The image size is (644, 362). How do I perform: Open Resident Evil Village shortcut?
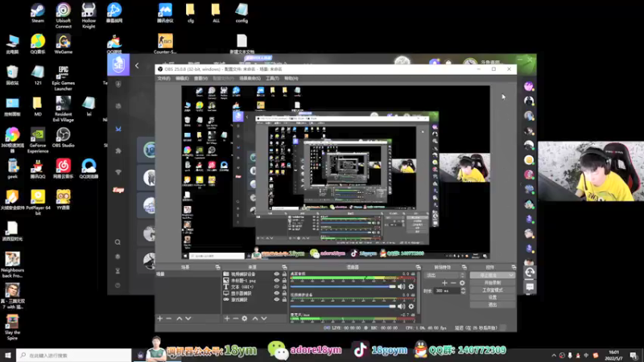pyautogui.click(x=64, y=109)
